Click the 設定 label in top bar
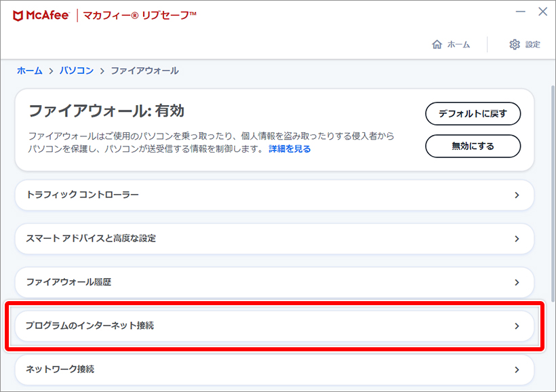The image size is (556, 392). [x=532, y=44]
